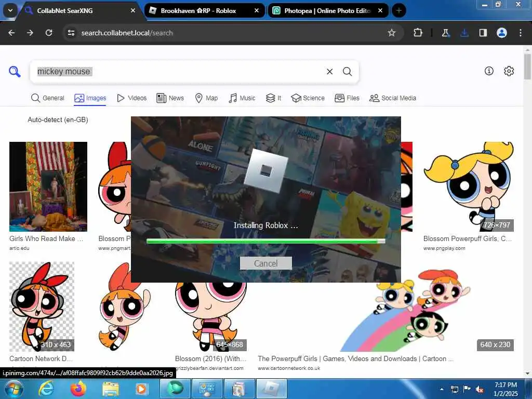This screenshot has width=532, height=399.
Task: Select the Social Media search category
Action: tap(393, 98)
